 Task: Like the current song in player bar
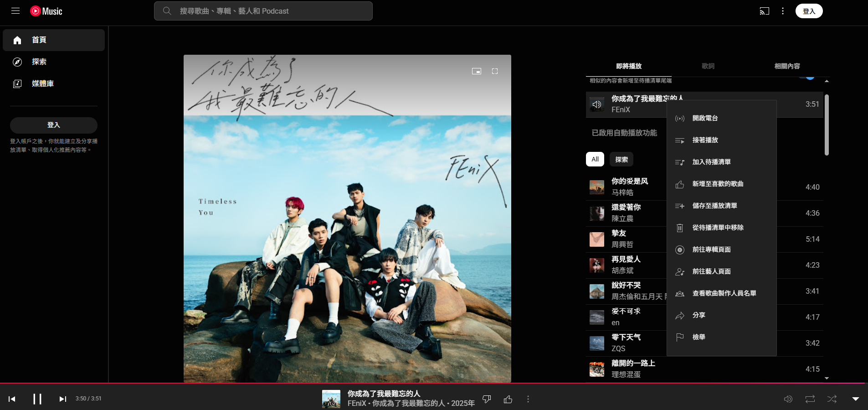[x=508, y=400]
